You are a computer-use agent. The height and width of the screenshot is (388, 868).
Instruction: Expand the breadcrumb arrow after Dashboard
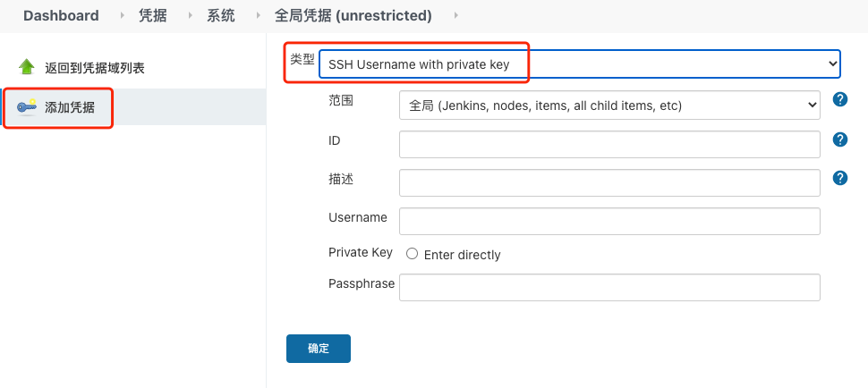pos(121,15)
